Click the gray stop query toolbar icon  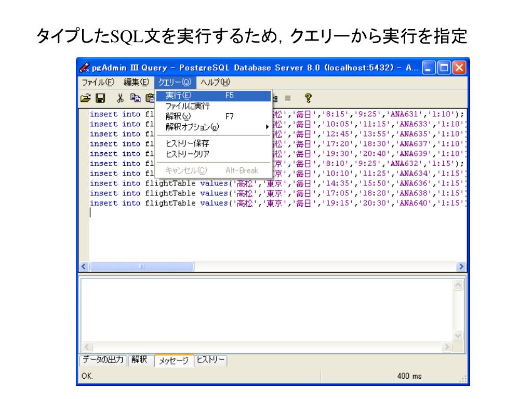[288, 98]
